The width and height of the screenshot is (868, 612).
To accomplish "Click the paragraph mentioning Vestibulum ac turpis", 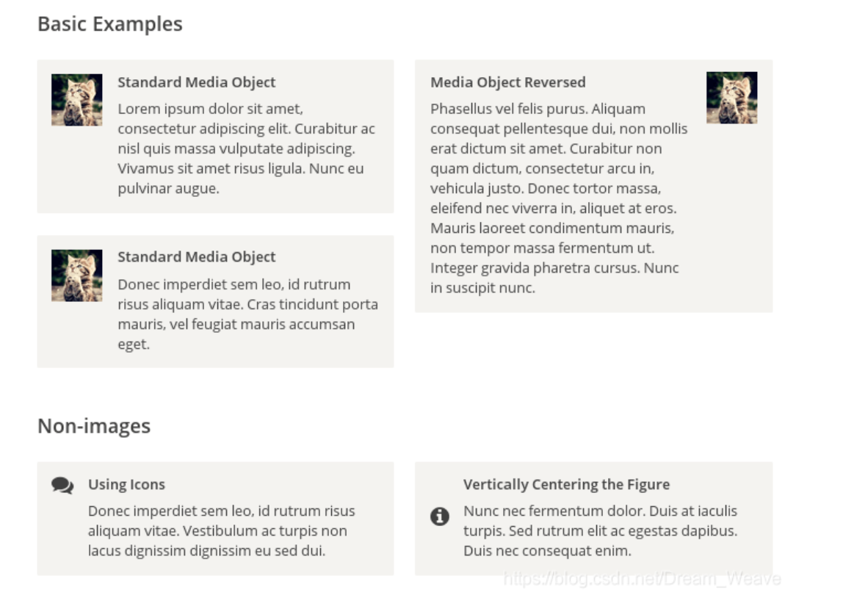I will (221, 530).
